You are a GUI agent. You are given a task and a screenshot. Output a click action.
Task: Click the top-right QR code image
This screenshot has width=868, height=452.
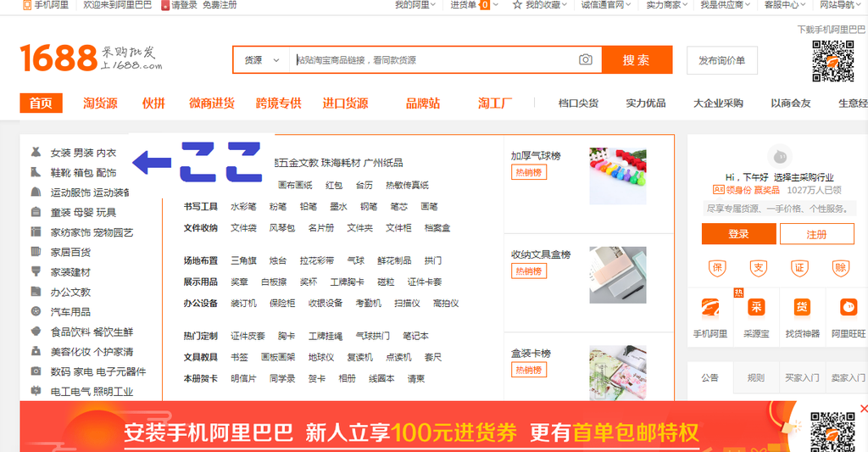pos(833,61)
